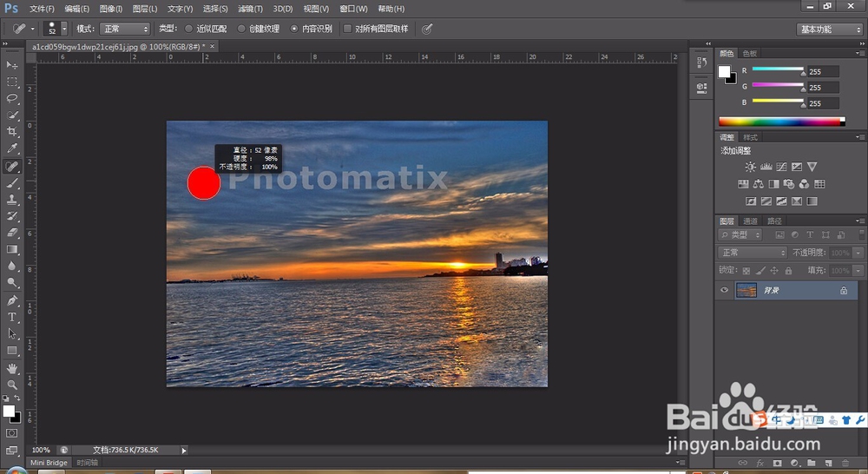Delete layer using trash icon
Viewport: 868px width, 474px height.
(845, 463)
